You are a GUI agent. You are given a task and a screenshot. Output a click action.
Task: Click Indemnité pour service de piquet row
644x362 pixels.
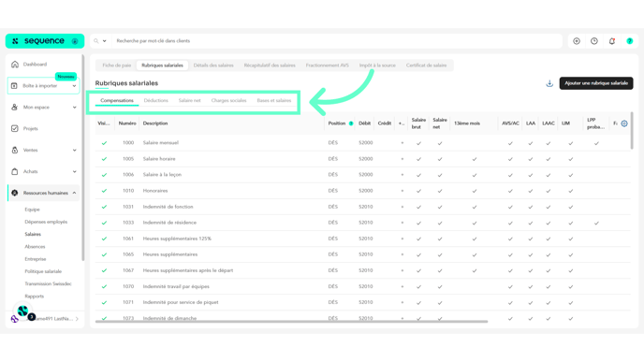click(x=362, y=302)
